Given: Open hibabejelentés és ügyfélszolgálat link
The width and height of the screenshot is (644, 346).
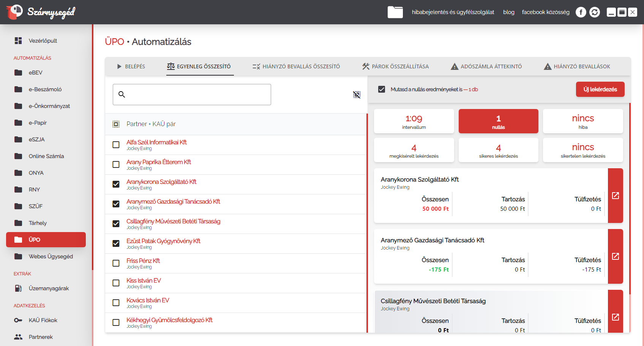Looking at the screenshot, I should [x=453, y=12].
